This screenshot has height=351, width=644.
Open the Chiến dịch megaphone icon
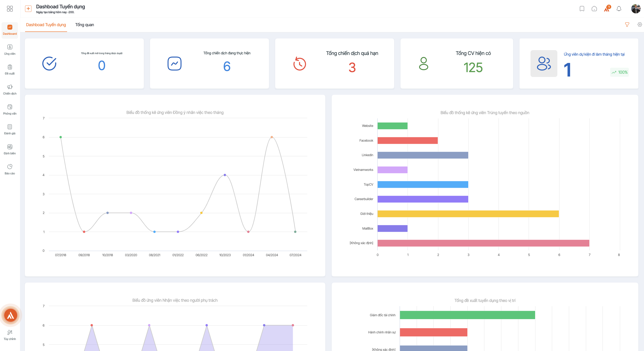click(10, 87)
